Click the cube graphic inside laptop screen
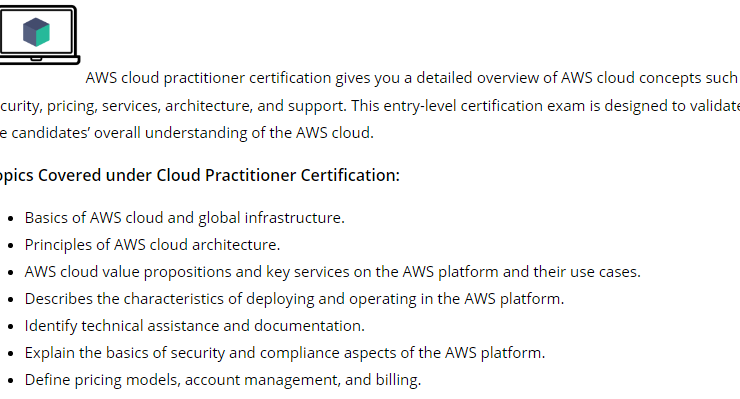 coord(36,32)
